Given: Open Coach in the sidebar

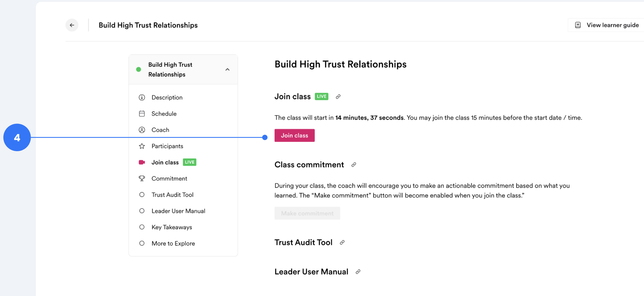Looking at the screenshot, I should coord(160,130).
